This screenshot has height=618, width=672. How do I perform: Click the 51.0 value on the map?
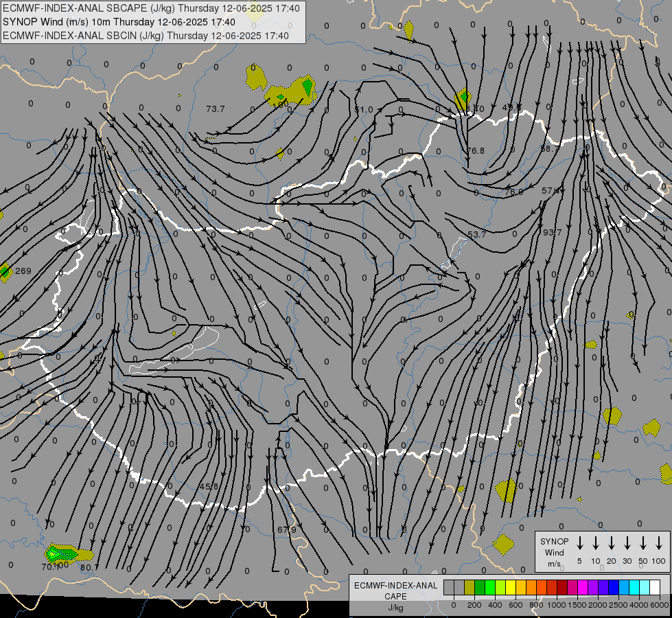pos(364,110)
